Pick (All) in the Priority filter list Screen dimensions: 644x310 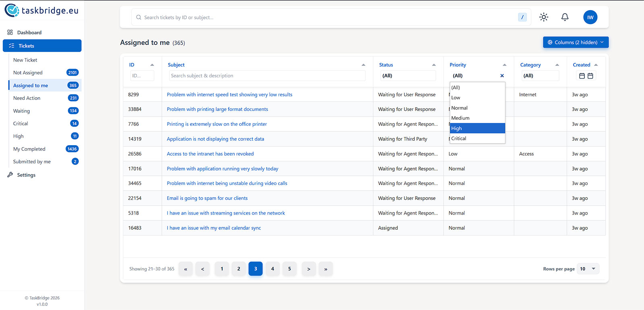pos(477,87)
